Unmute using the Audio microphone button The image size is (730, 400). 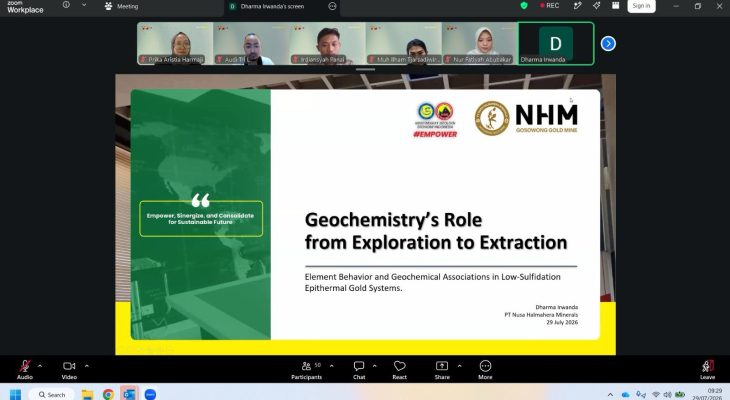click(25, 370)
